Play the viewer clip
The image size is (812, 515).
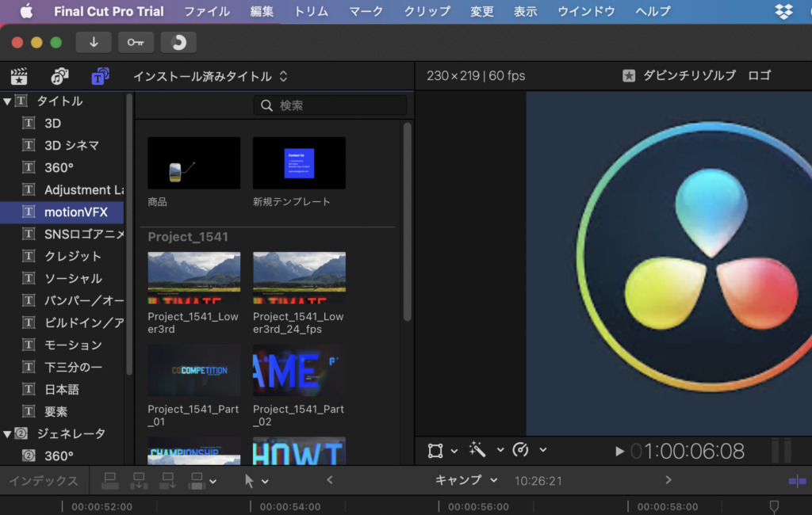click(x=619, y=452)
